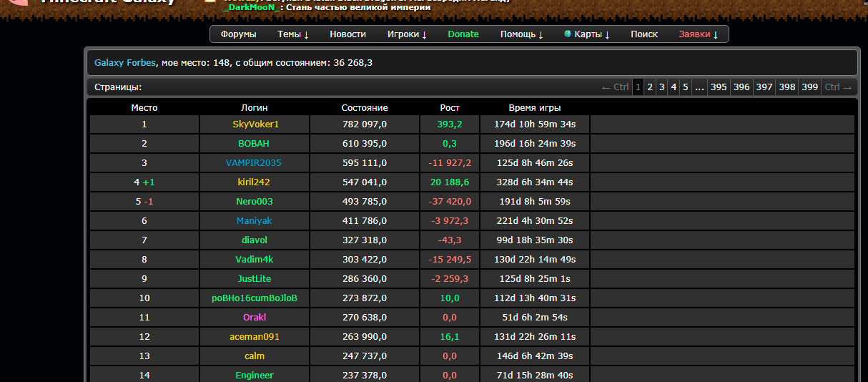868x382 pixels.
Task: Click the Ctrl → next page arrow
Action: [839, 87]
